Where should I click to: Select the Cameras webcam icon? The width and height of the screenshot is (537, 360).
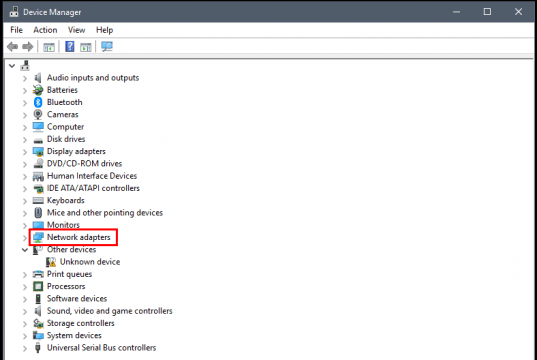pos(38,114)
